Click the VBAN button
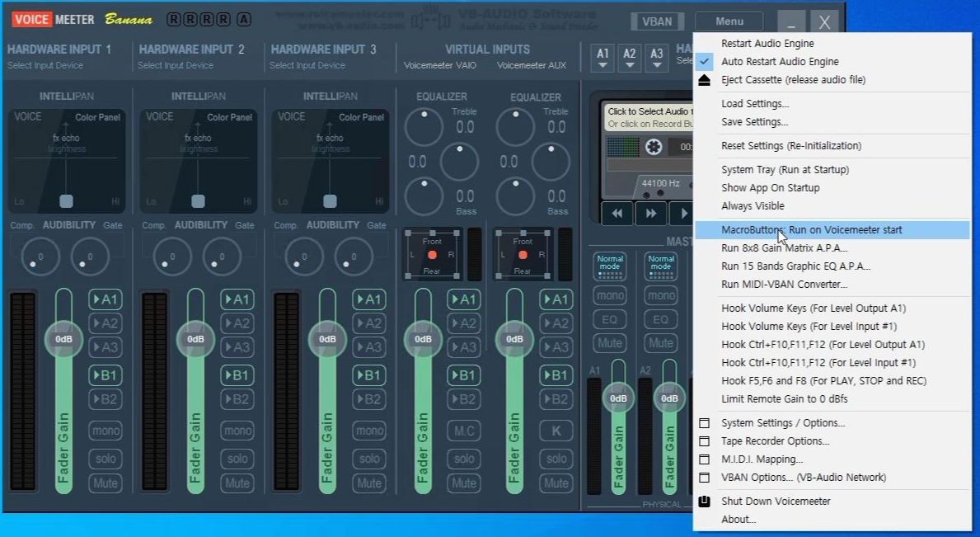 pos(657,22)
